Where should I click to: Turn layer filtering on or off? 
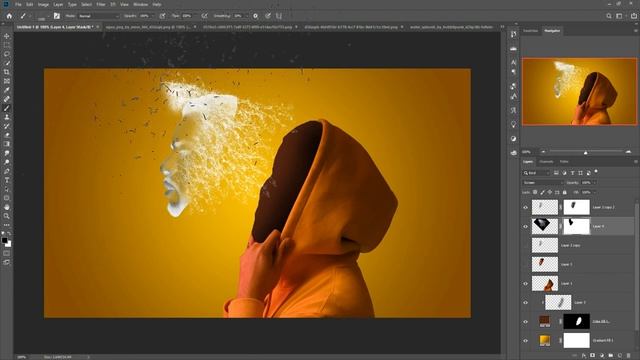pyautogui.click(x=596, y=172)
